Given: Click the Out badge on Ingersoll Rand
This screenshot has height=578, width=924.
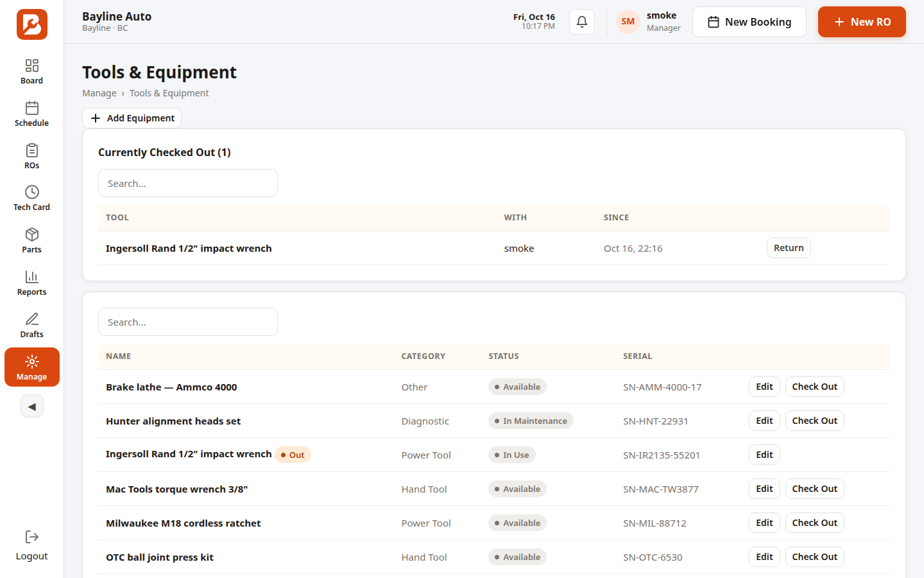Looking at the screenshot, I should (x=293, y=455).
